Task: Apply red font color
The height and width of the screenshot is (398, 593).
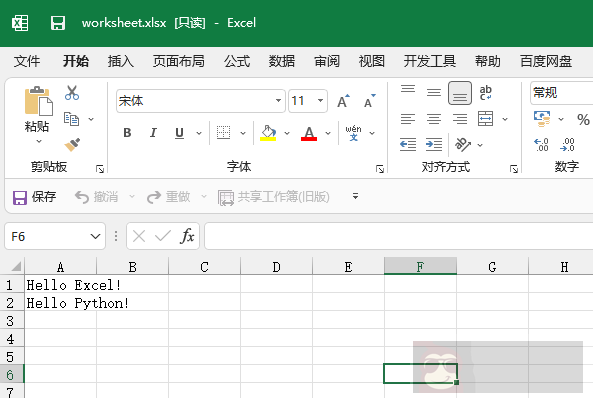Action: (x=309, y=133)
